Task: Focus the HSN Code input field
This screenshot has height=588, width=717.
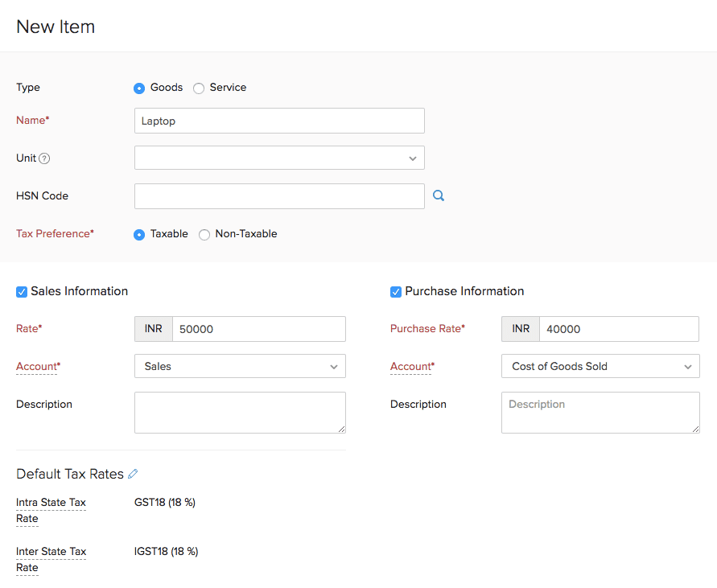Action: coord(279,196)
